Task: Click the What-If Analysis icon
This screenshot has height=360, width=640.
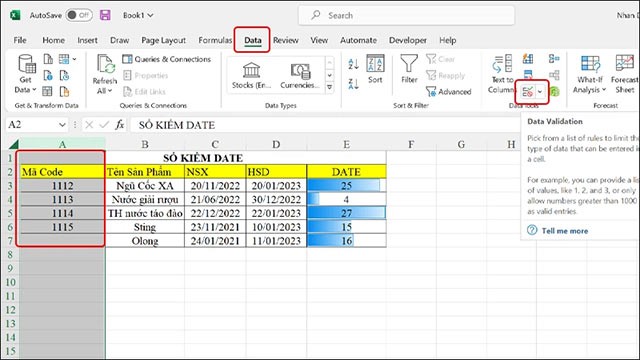Action: coord(590,64)
